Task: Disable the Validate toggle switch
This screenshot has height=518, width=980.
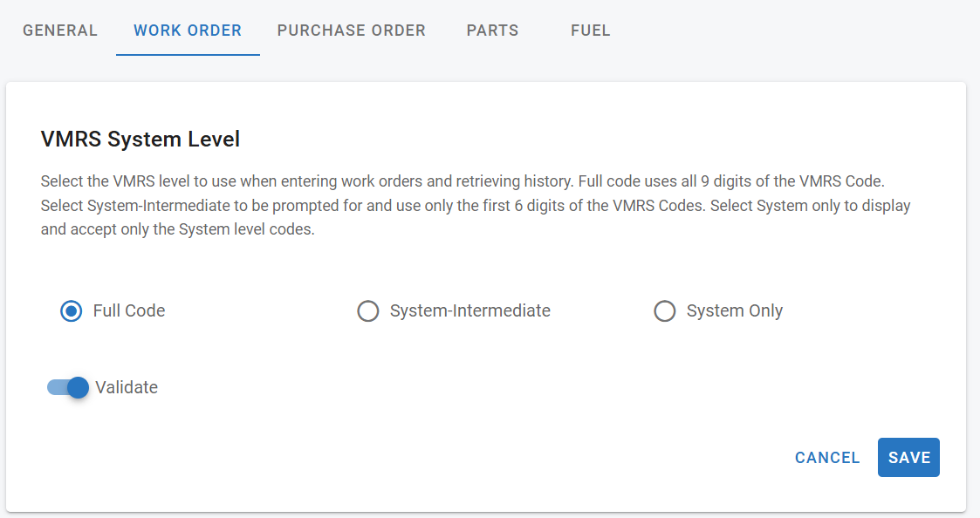Action: pos(68,388)
